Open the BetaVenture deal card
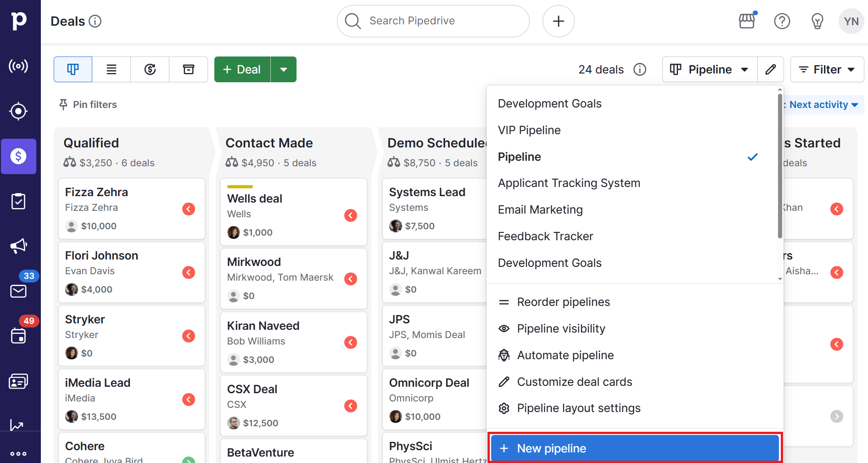Image resolution: width=868 pixels, height=463 pixels. coord(294,452)
